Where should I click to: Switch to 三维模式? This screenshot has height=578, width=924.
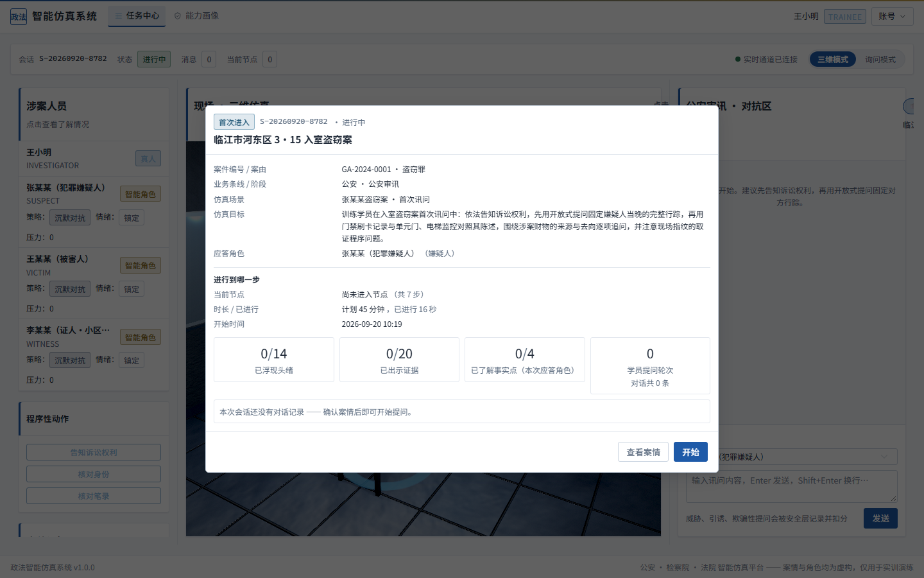[x=833, y=59]
